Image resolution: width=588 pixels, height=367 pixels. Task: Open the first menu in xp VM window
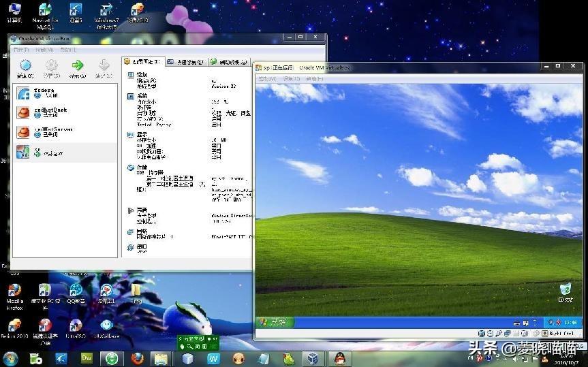pyautogui.click(x=267, y=79)
